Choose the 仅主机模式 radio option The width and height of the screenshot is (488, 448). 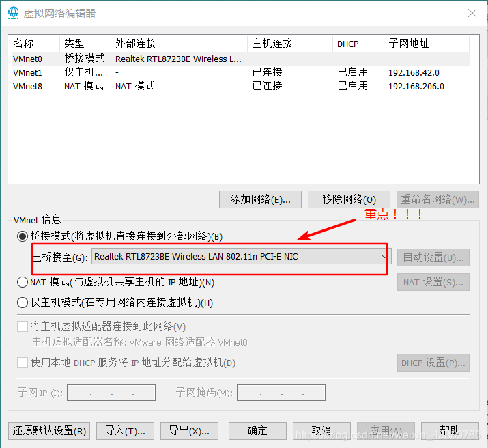point(23,303)
